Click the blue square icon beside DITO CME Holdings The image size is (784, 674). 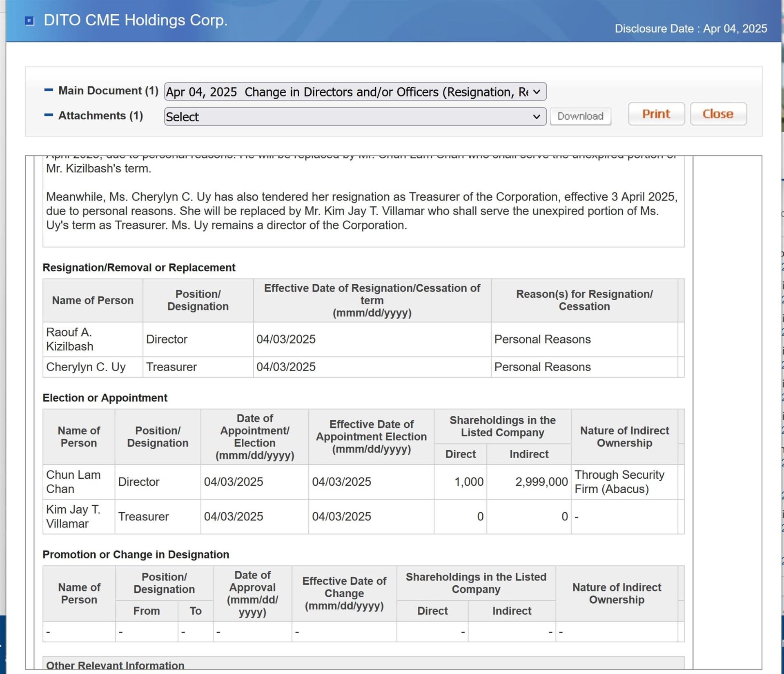coord(29,21)
